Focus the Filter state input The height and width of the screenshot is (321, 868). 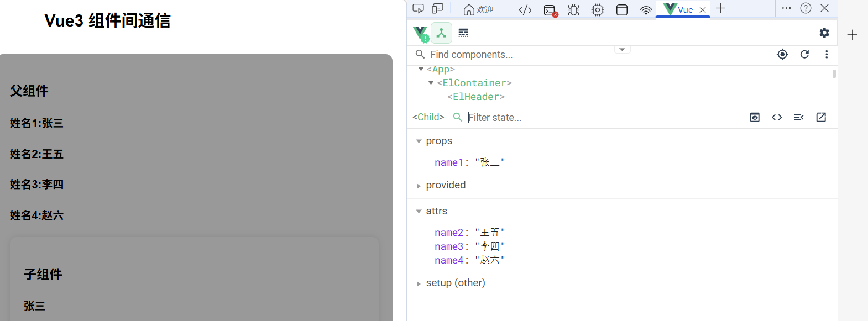tap(603, 117)
